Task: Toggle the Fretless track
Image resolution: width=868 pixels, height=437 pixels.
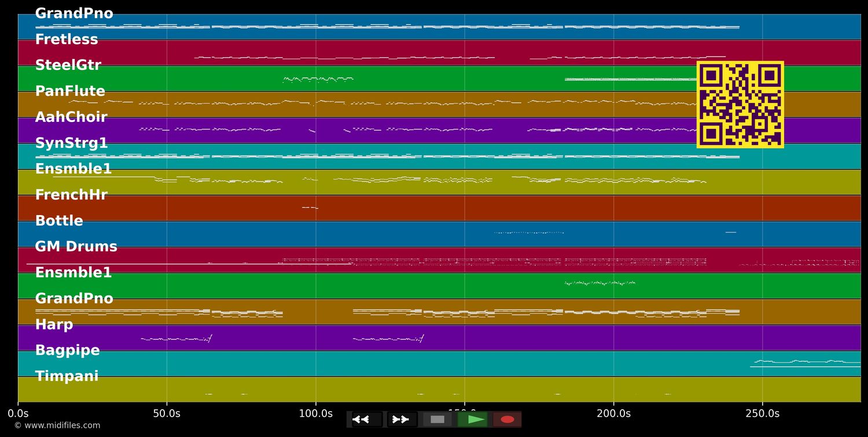Action: coord(67,39)
